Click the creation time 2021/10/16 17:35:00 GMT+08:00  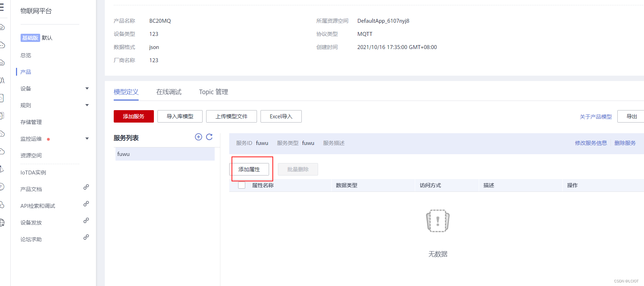pyautogui.click(x=397, y=47)
